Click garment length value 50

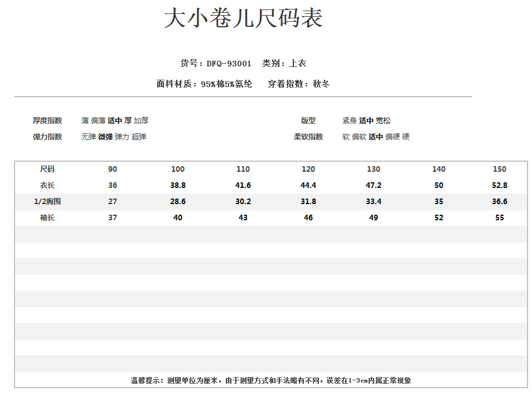pos(439,185)
